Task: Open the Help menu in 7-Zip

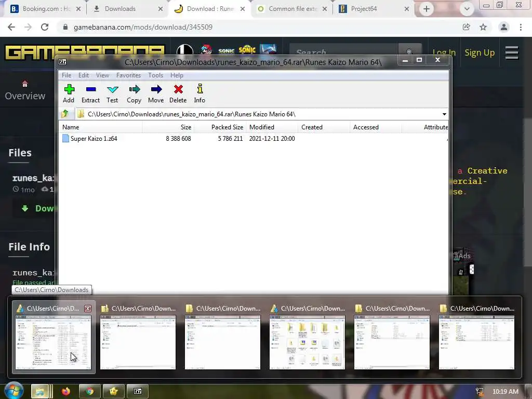Action: [x=177, y=75]
